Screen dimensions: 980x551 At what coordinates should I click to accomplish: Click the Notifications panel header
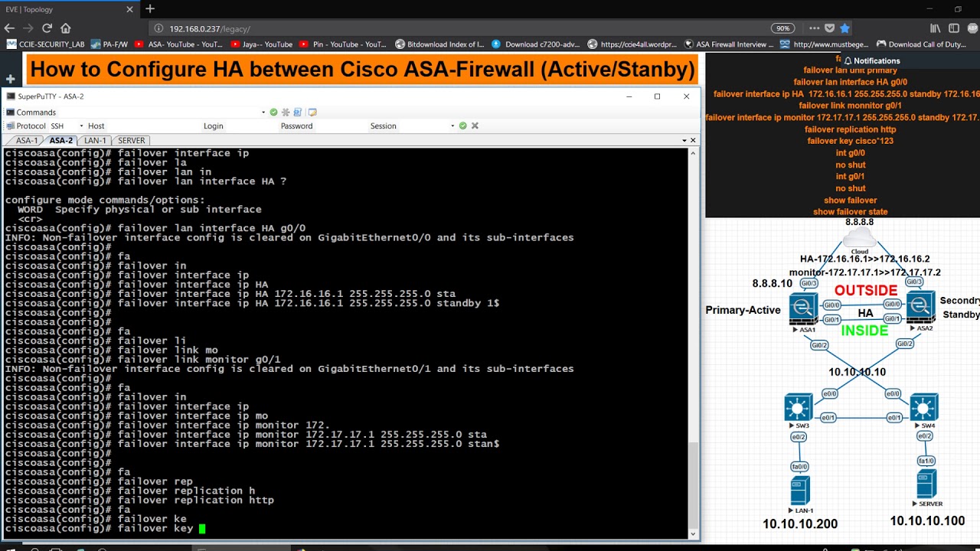click(x=871, y=60)
